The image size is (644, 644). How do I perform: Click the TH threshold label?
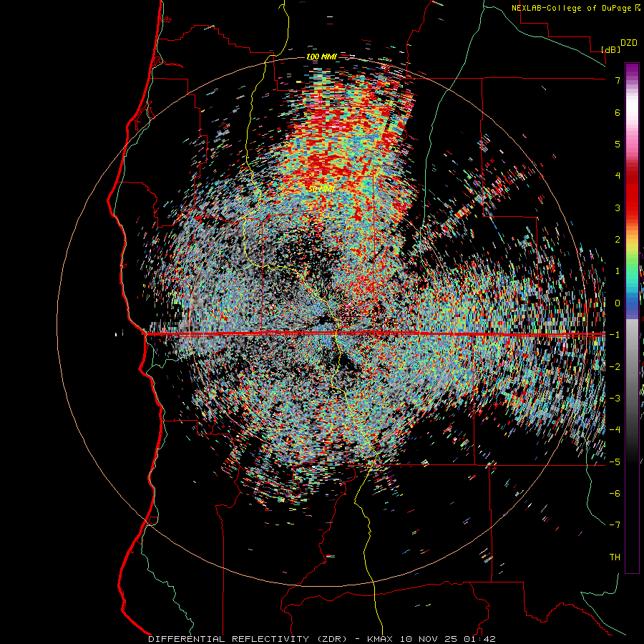click(x=615, y=557)
